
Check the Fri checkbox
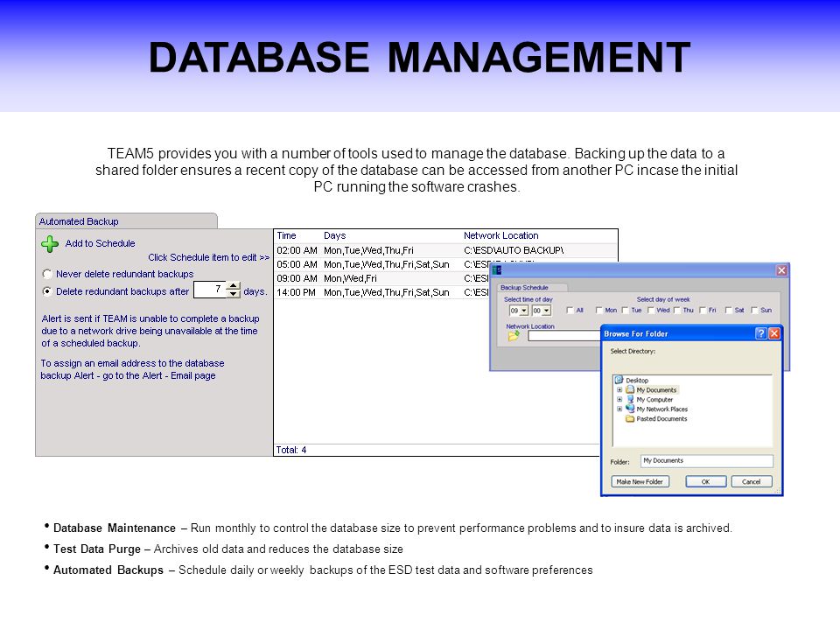[x=703, y=310]
